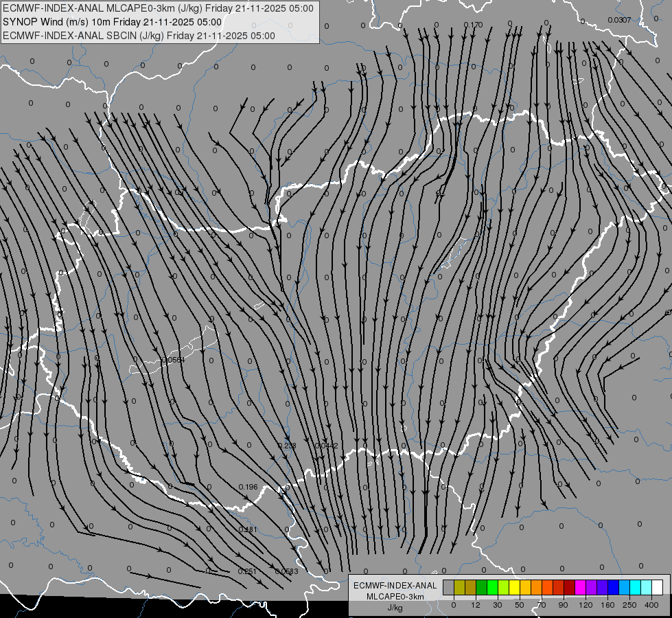
Task: Click the MLCAPE0-3km title line at the top
Action: pos(158,8)
